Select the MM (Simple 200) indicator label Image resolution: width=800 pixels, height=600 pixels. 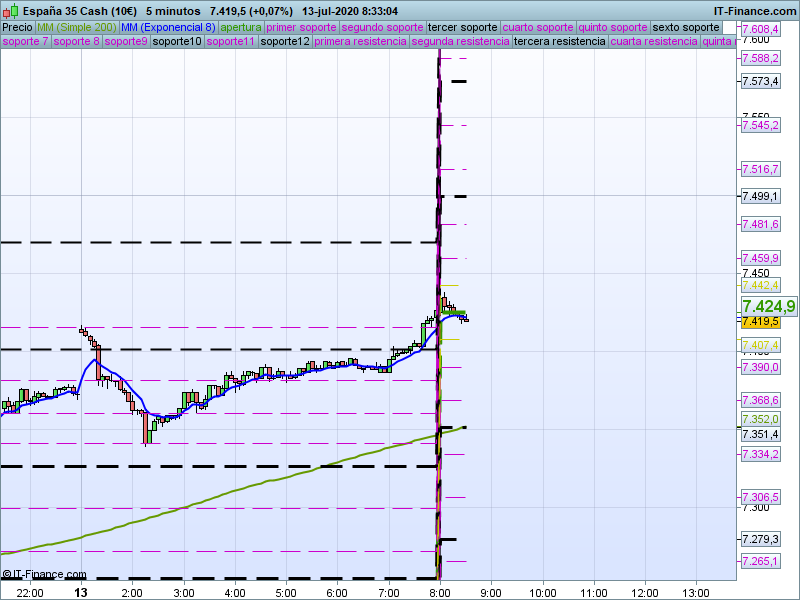76,27
